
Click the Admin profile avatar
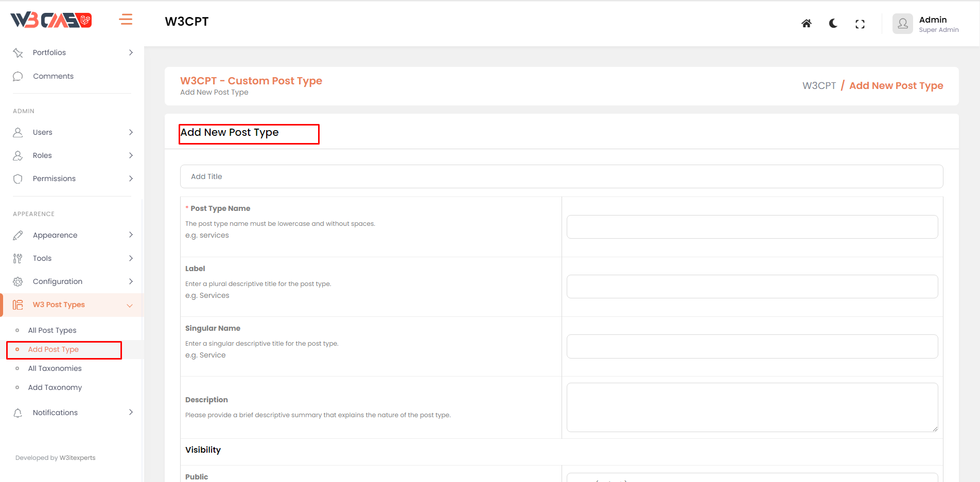point(902,24)
